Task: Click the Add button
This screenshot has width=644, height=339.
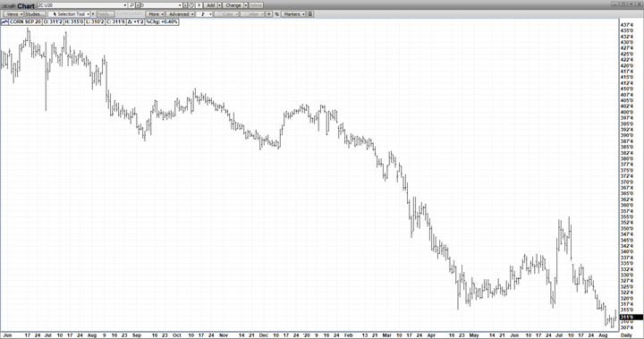Action: tap(211, 5)
